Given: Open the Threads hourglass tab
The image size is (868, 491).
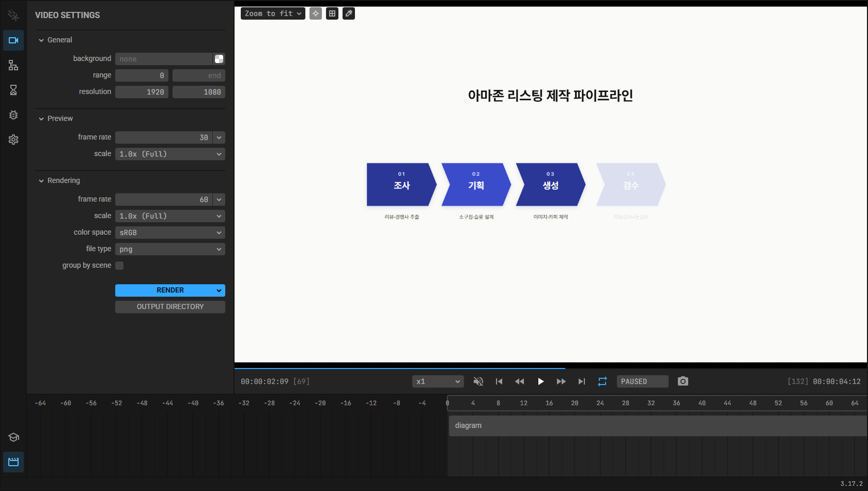Looking at the screenshot, I should pos(13,90).
